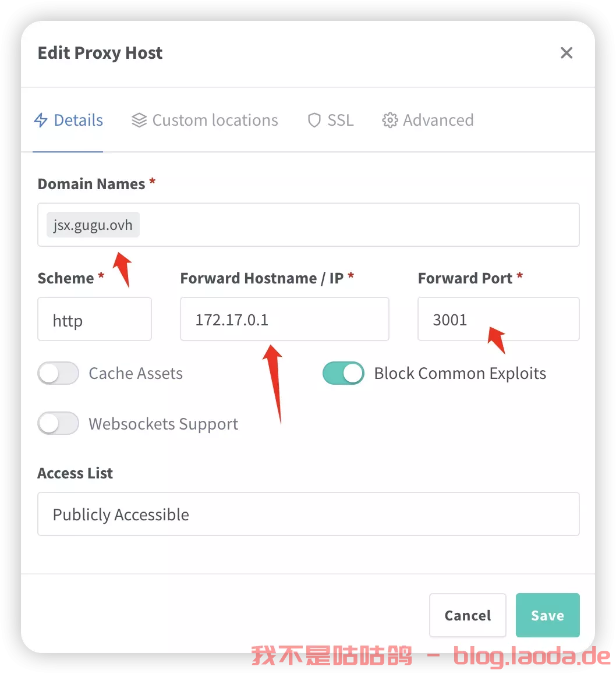Open the Scheme http dropdown
Screen dimensions: 616x674
tap(94, 319)
